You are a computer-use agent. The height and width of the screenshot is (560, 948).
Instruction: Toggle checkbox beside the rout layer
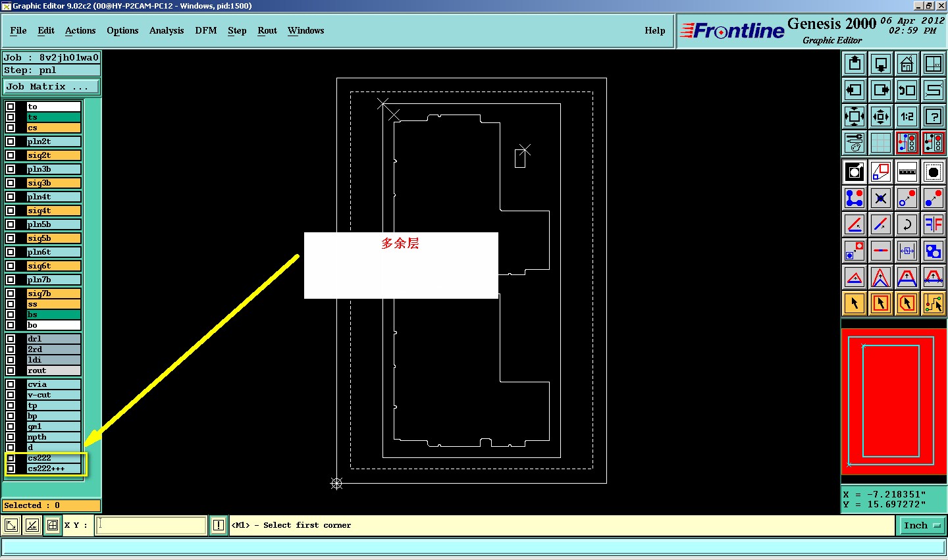coord(11,370)
